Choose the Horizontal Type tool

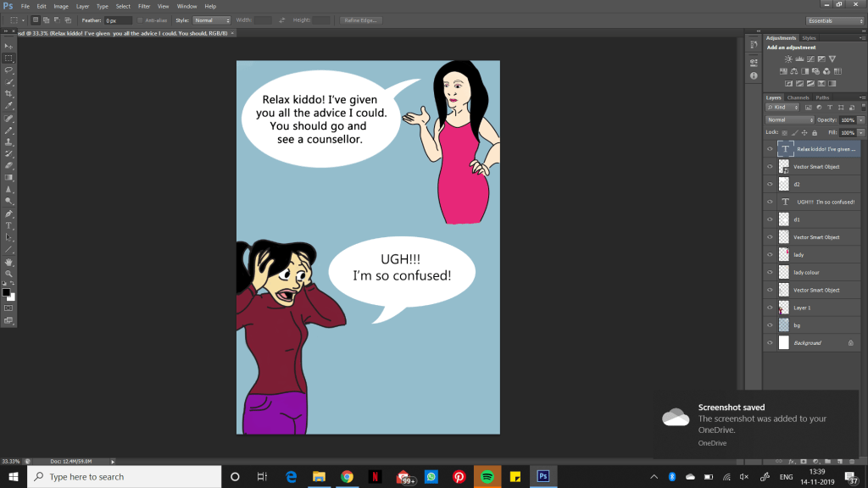click(8, 225)
